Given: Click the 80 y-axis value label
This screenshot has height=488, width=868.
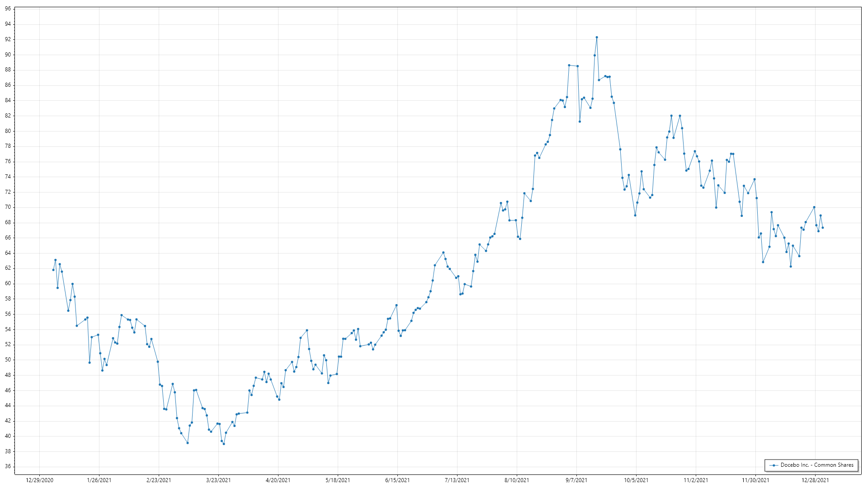Looking at the screenshot, I should 8,131.
